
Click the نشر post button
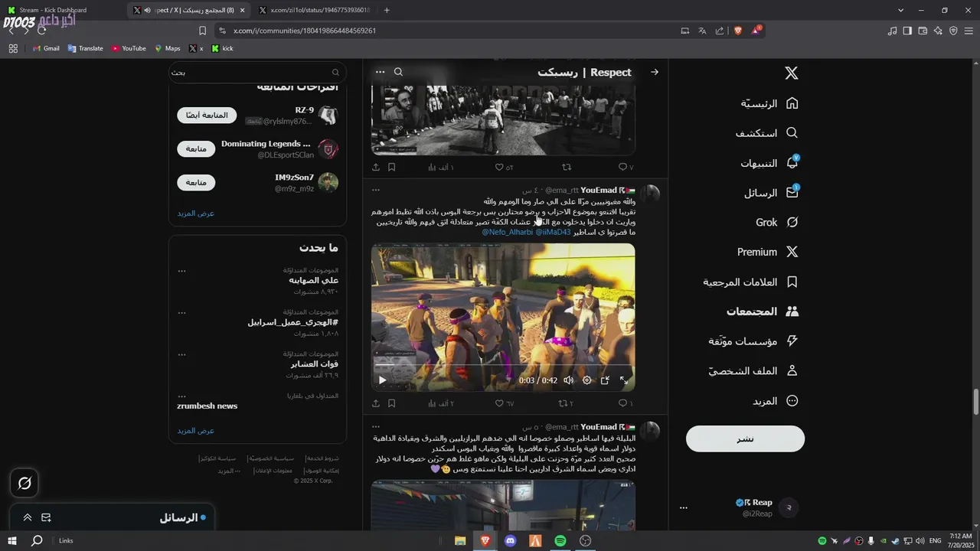point(745,439)
